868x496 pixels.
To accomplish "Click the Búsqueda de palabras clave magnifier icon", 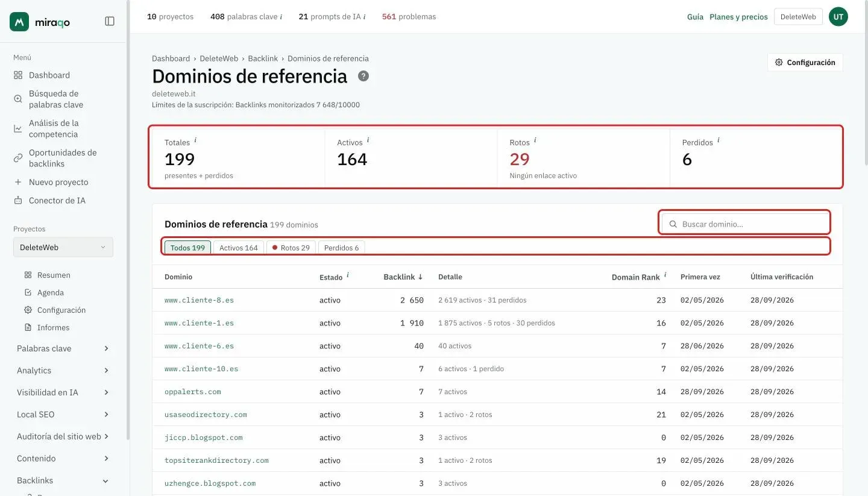I will (x=18, y=99).
